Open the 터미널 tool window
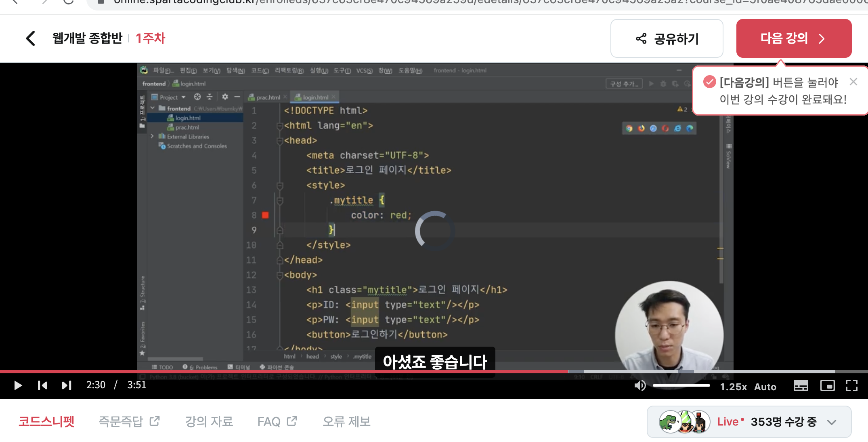 point(239,367)
